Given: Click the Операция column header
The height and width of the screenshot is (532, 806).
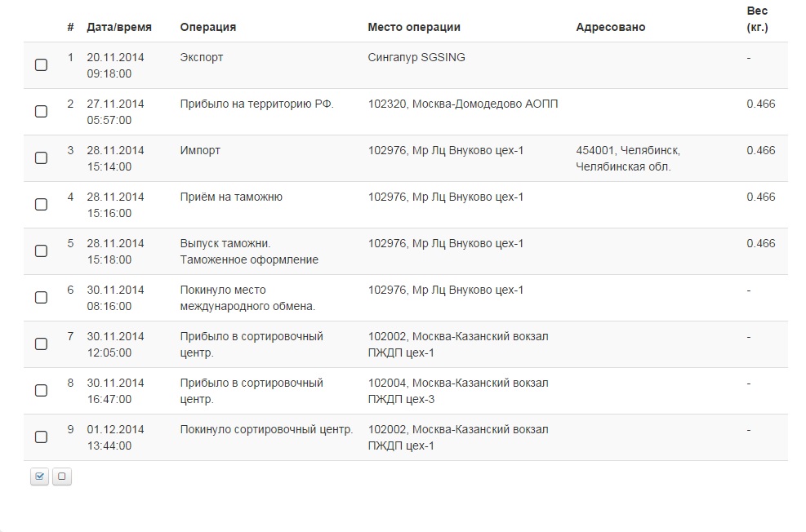Looking at the screenshot, I should [x=207, y=27].
